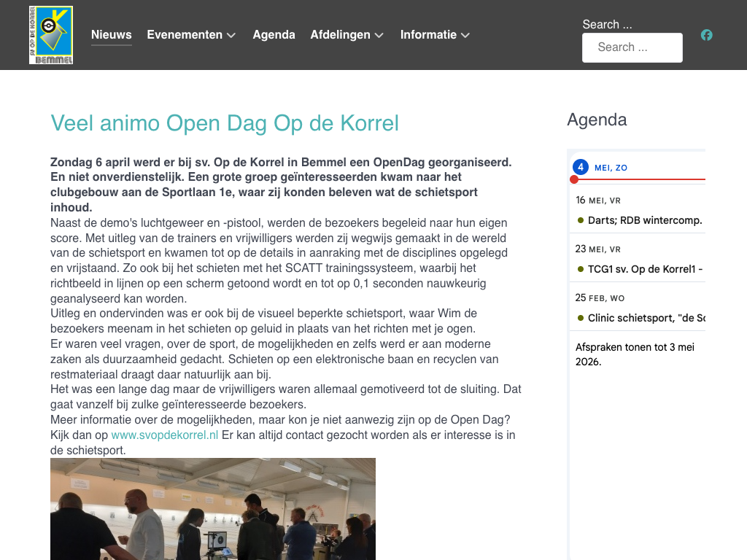Open TCG1 sv. Op de Korrel1 event
The width and height of the screenshot is (747, 560).
pyautogui.click(x=645, y=269)
